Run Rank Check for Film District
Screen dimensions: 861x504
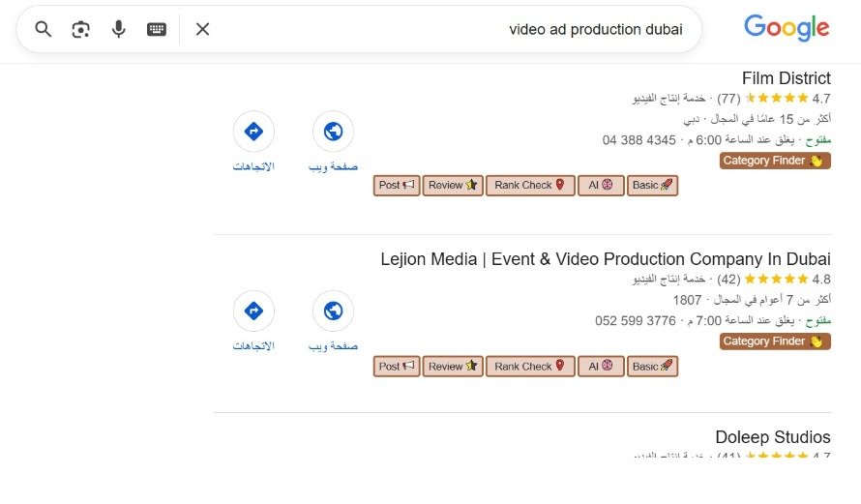click(529, 186)
